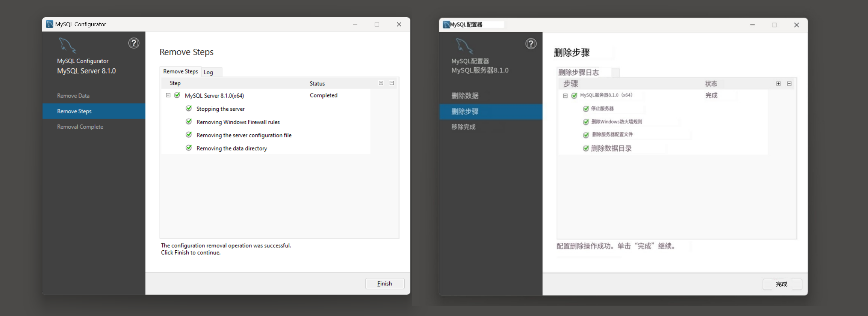Click green check beside 删除数据目录
The image size is (868, 316).
pos(586,148)
